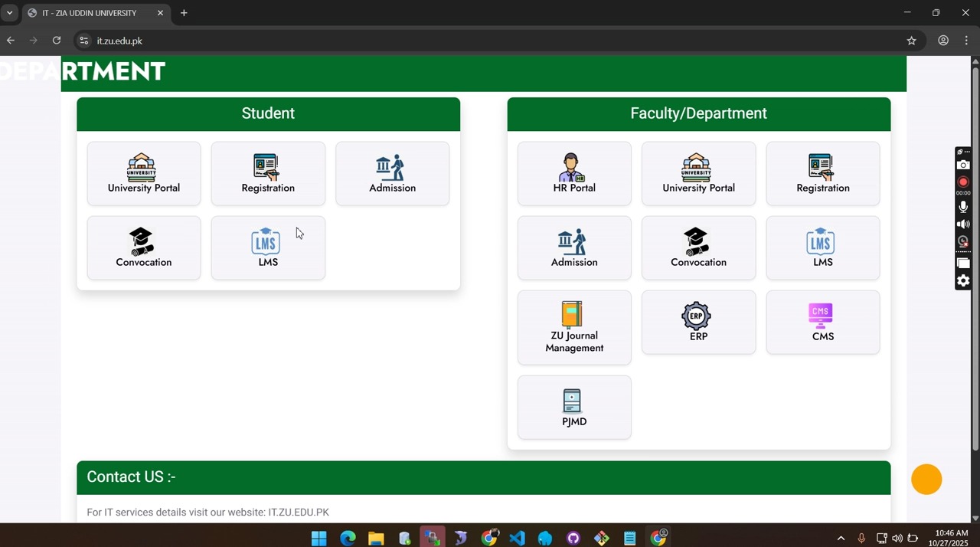Open the Student Admission card

[x=392, y=173]
